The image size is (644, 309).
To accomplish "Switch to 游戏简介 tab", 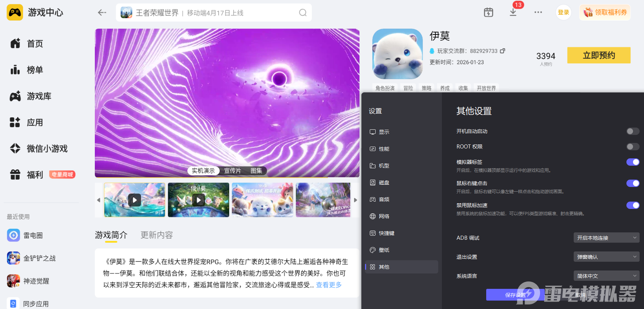I will 111,235.
